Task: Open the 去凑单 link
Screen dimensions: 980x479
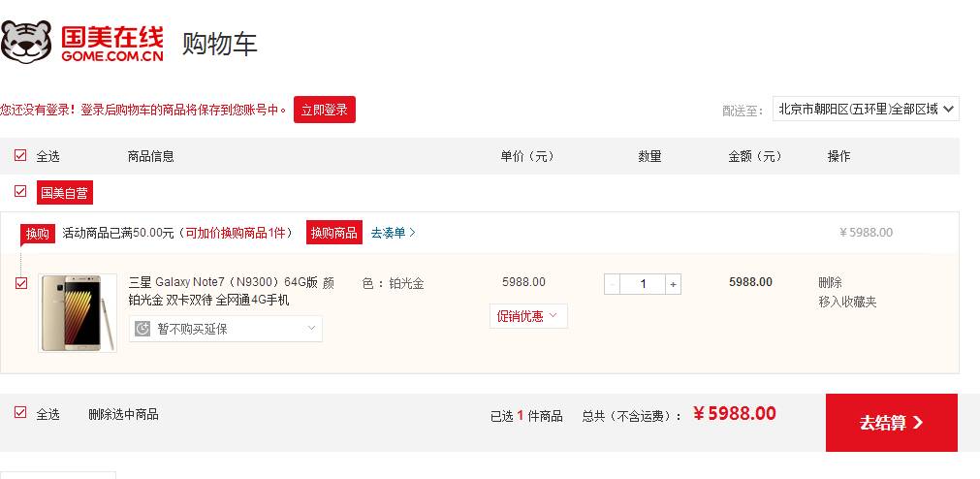Action: coord(393,233)
